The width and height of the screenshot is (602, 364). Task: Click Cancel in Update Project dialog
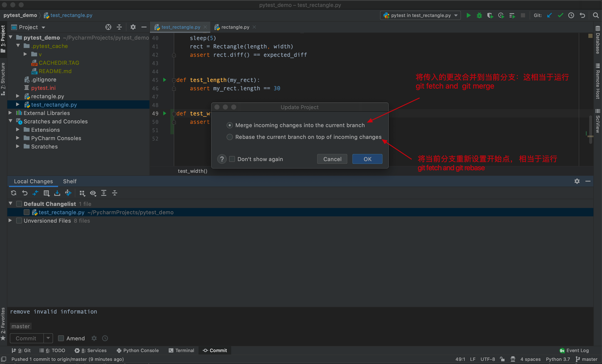pyautogui.click(x=332, y=159)
